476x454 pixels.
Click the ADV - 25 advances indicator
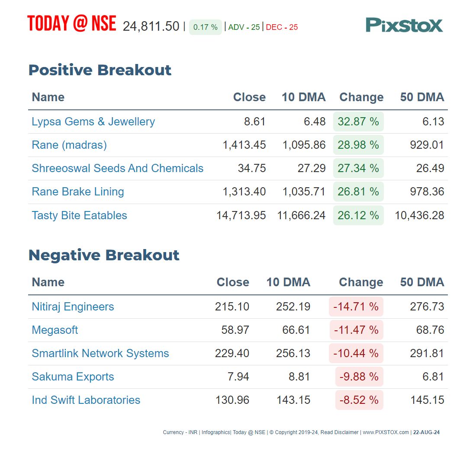(244, 27)
